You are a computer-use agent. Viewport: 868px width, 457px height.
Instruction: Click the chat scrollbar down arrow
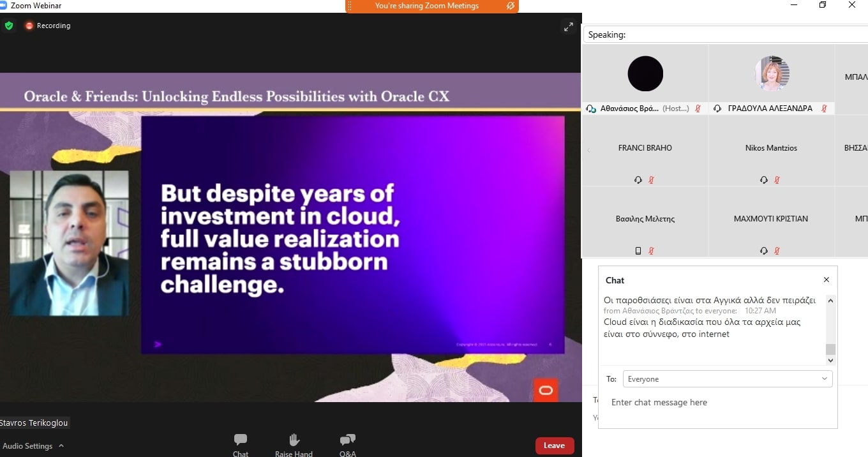click(830, 361)
